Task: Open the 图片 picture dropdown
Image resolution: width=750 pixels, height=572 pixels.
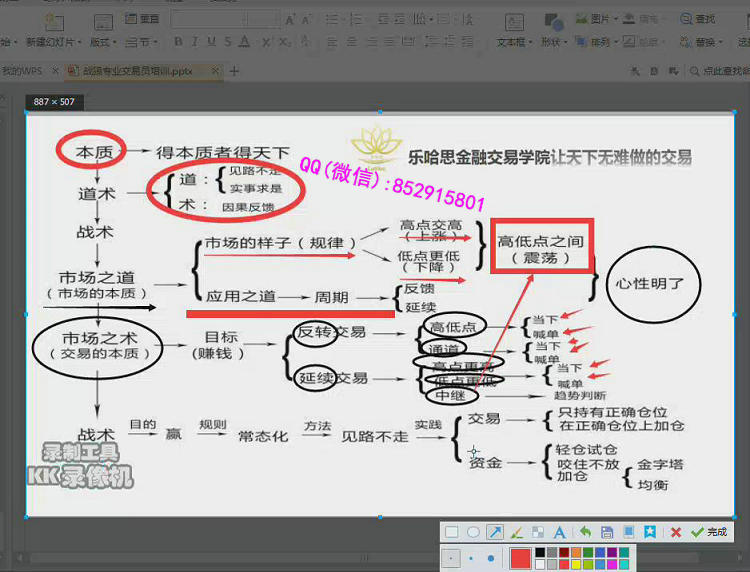Action: click(x=603, y=18)
